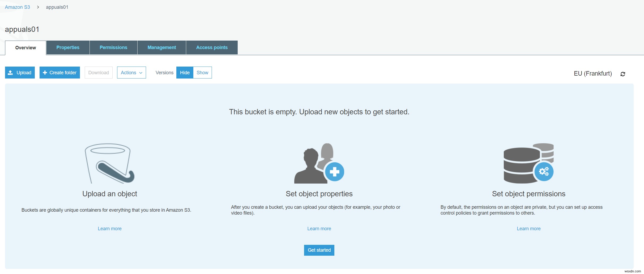Open Learn more under Upload an object
This screenshot has width=644, height=274.
(x=109, y=228)
